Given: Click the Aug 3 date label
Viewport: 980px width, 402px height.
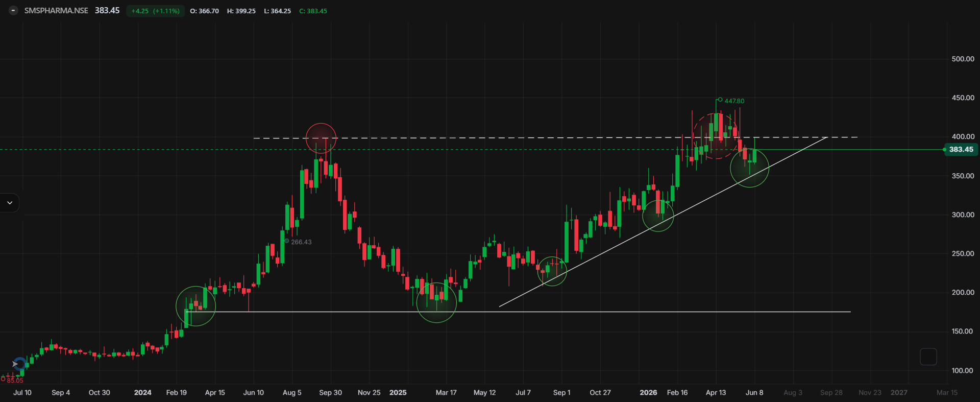Looking at the screenshot, I should click(x=793, y=393).
